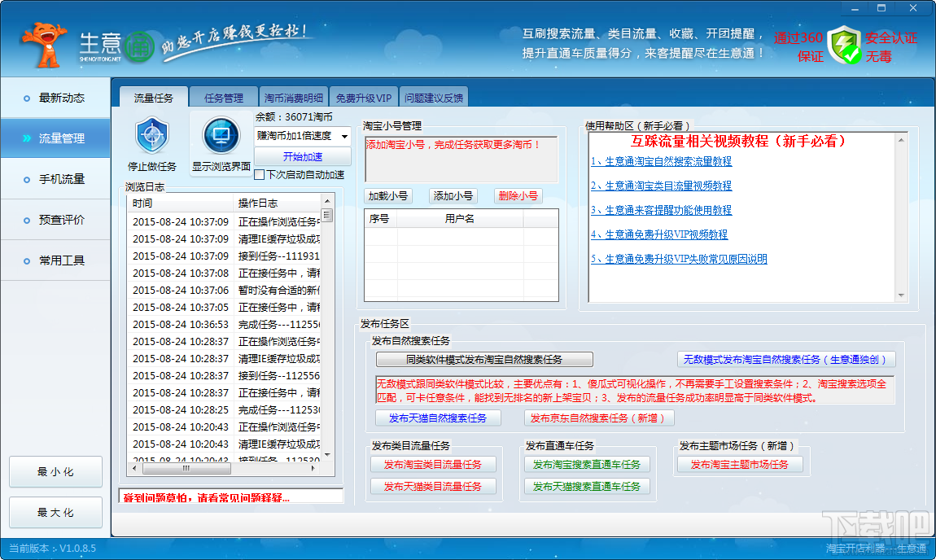
Task: Toggle 下次启动自动加速 checkbox
Action: (259, 175)
